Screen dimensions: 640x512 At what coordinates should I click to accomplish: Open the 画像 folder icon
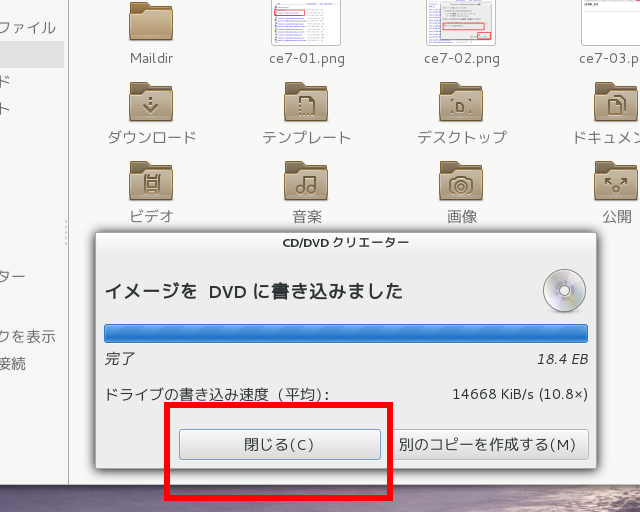click(461, 181)
